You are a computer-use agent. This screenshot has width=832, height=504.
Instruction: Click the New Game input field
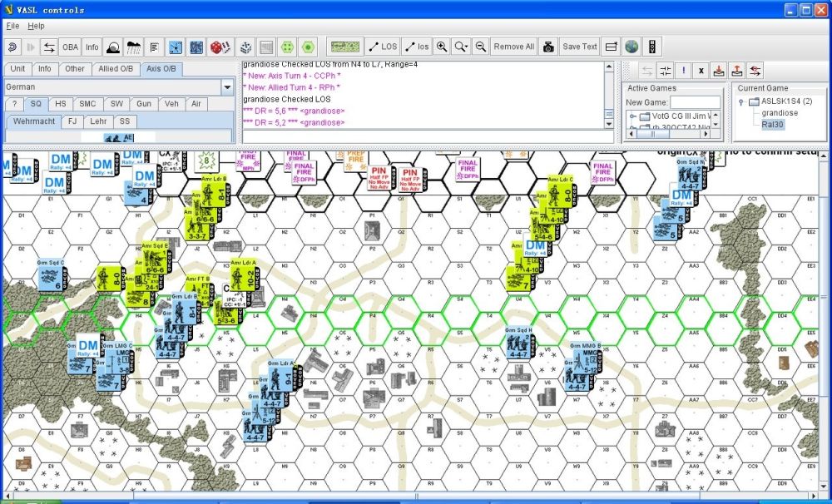coord(695,102)
